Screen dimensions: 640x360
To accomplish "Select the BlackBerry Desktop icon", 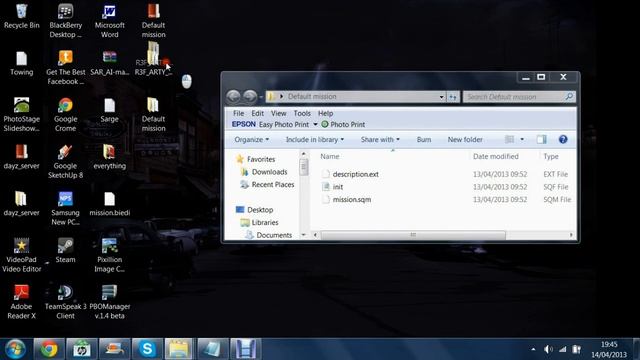I will point(65,21).
